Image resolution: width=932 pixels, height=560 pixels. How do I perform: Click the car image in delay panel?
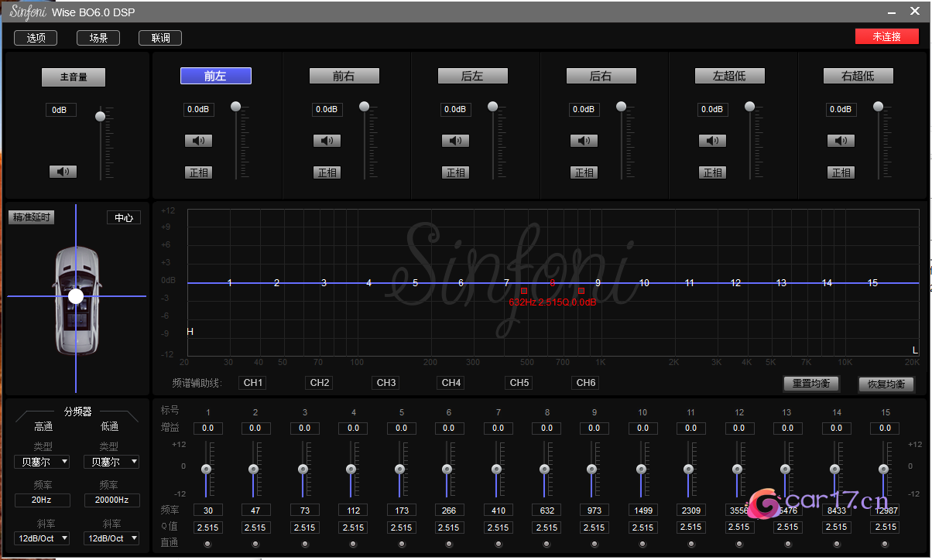click(75, 300)
